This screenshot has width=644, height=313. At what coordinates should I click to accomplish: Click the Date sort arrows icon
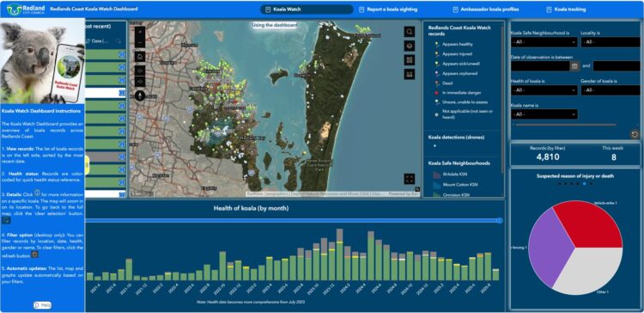point(88,40)
